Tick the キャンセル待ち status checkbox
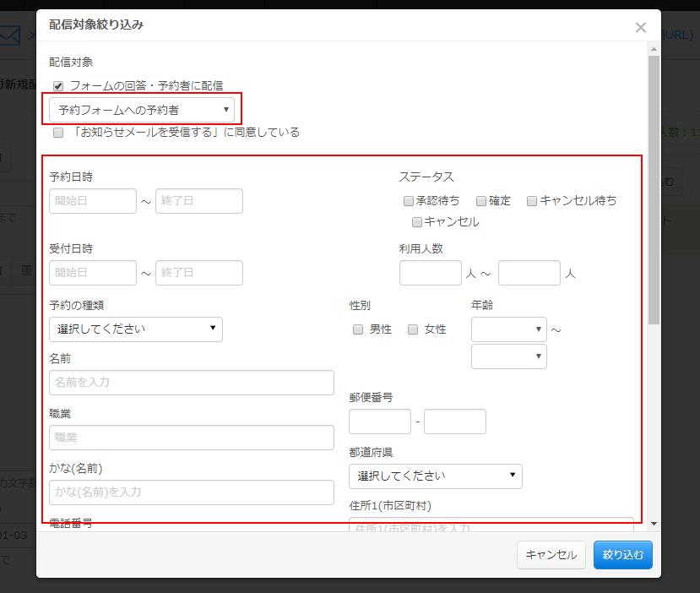 531,201
